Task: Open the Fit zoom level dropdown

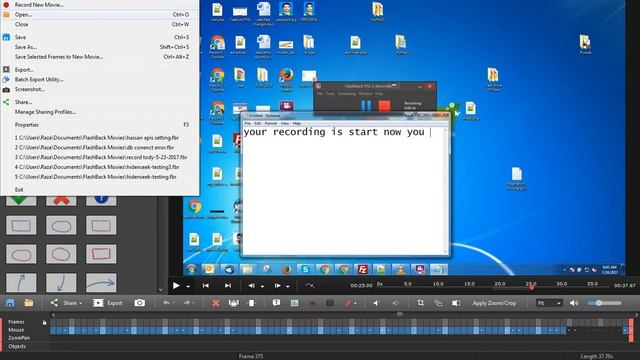Action: (x=549, y=303)
